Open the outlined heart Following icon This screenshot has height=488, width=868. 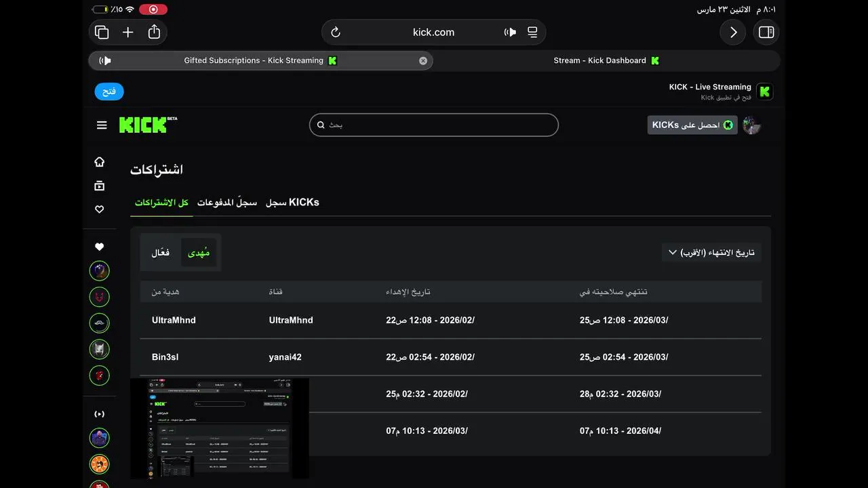click(100, 209)
